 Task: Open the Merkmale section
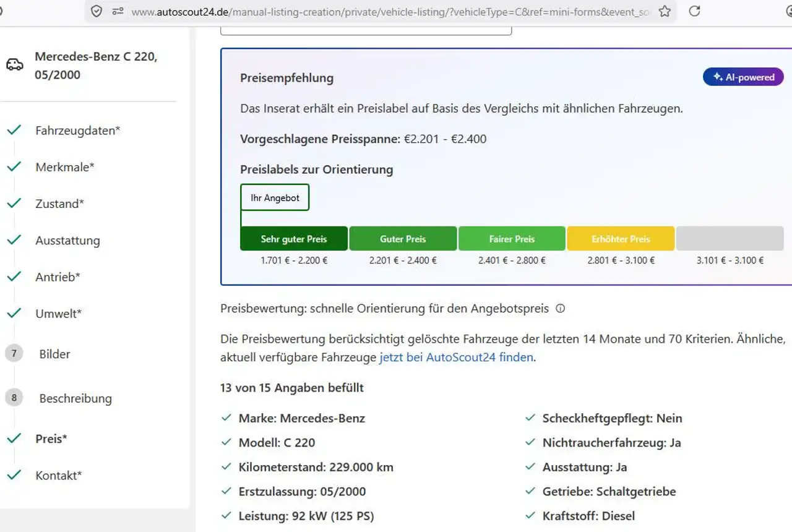click(65, 167)
